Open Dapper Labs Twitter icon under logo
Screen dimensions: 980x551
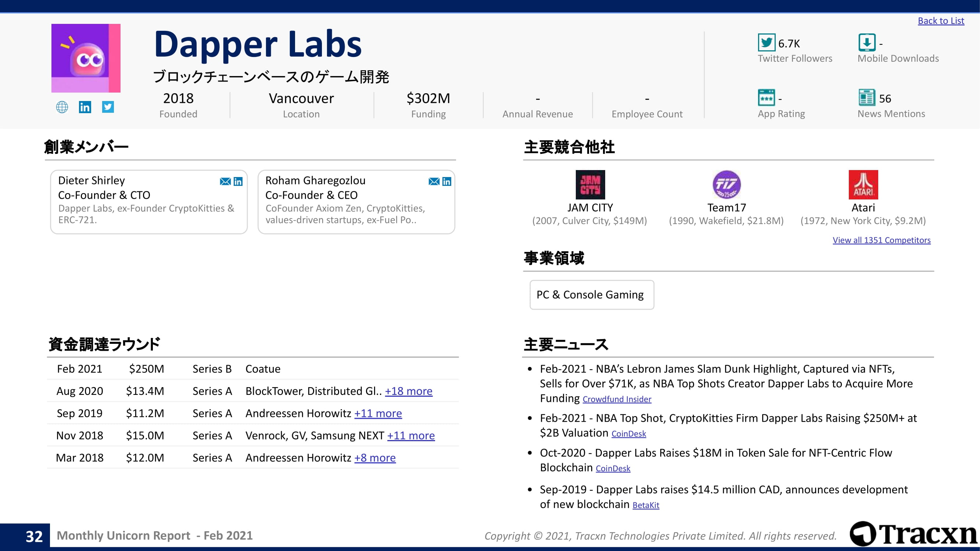click(x=108, y=107)
